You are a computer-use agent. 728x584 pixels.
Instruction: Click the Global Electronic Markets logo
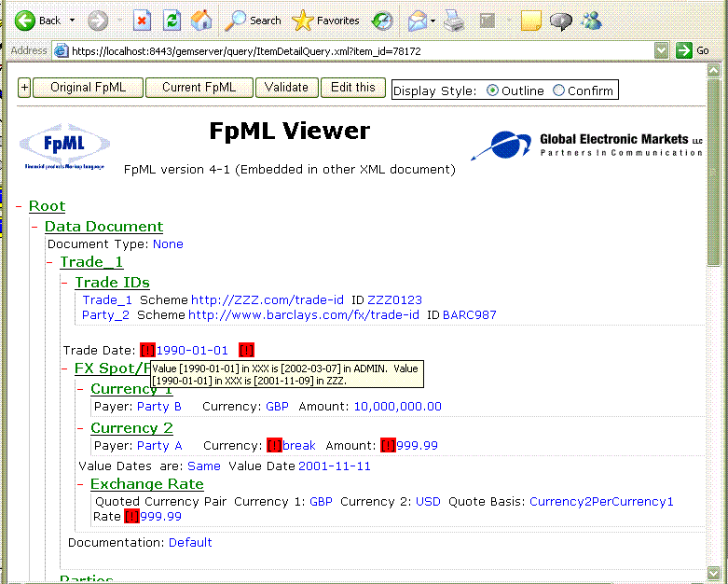coord(587,145)
